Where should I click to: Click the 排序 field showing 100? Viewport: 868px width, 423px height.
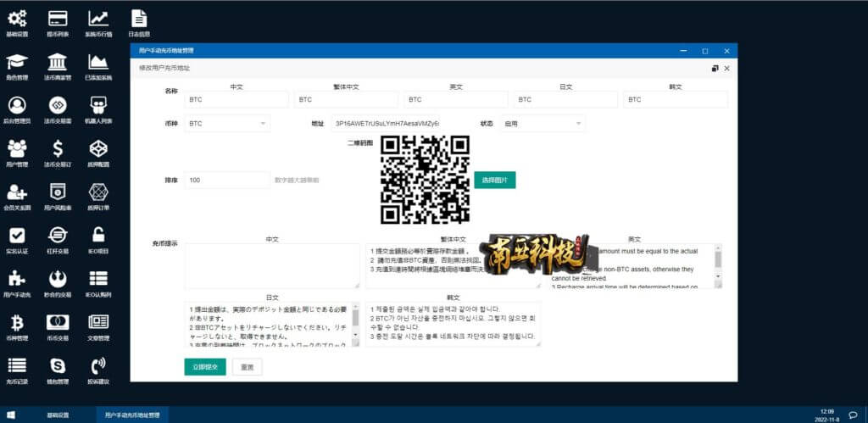pos(227,180)
